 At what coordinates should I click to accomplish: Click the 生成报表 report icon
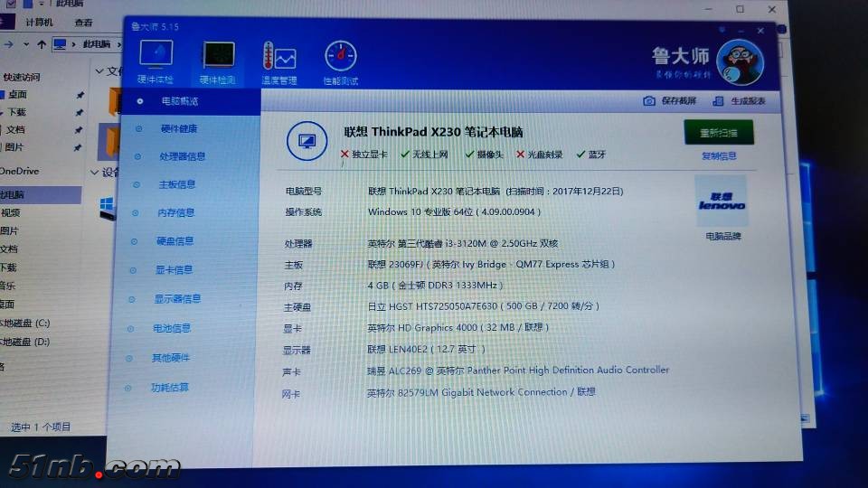click(718, 100)
